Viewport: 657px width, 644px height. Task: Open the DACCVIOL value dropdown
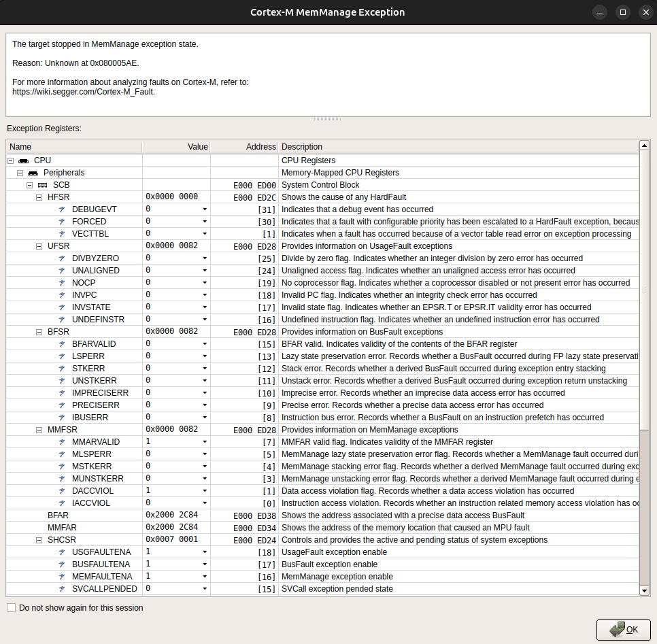205,490
